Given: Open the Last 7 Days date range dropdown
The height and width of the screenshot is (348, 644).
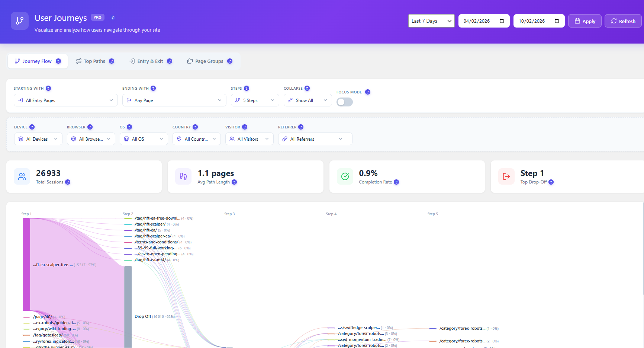Looking at the screenshot, I should click(x=431, y=21).
